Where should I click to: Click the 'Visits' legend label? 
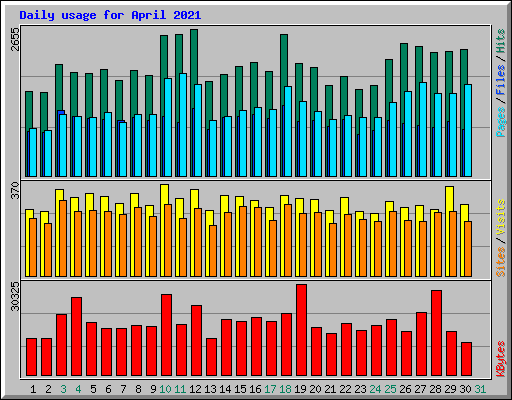501,217
